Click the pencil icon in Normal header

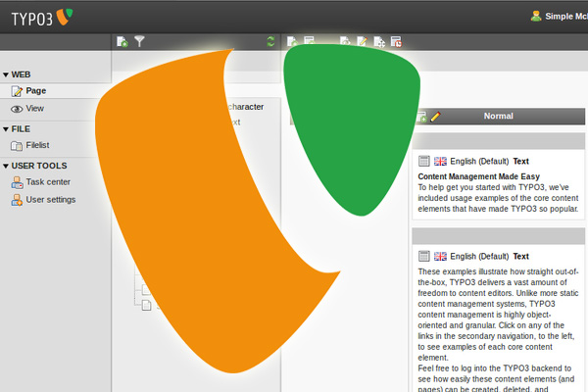pos(435,117)
